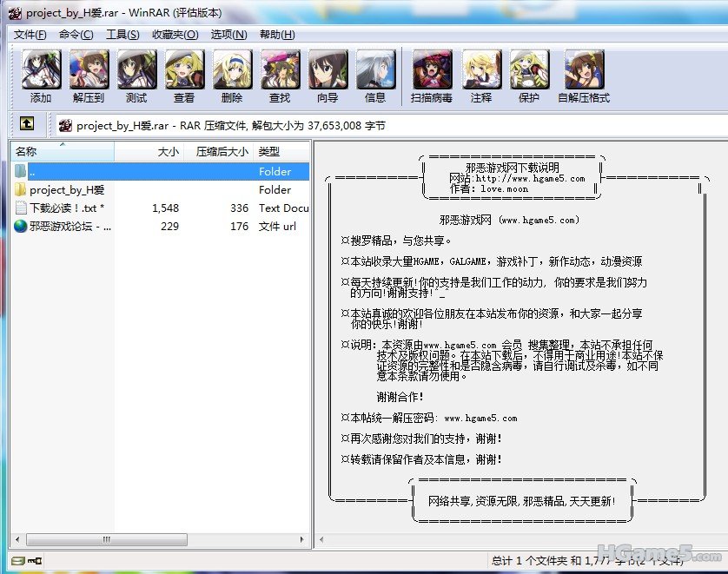Click the key password icon in the status bar
The height and width of the screenshot is (574, 728).
coord(35,561)
